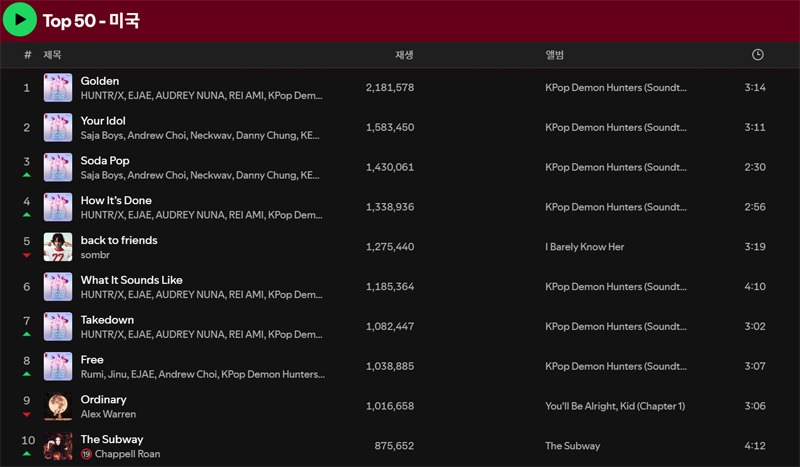Viewport: 800px width, 467px height.
Task: Click the red down arrow under rank 9
Action: (x=27, y=414)
